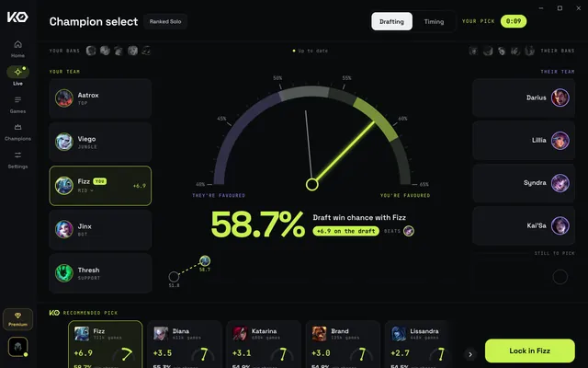Click the 51.8 starting marker on trend line
Image resolution: width=588 pixels, height=368 pixels.
pos(174,277)
